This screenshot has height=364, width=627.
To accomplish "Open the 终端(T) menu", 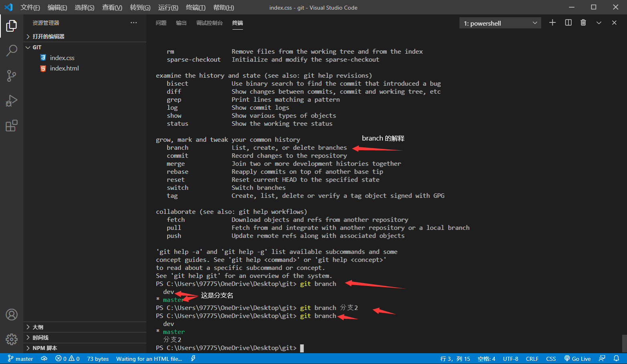I will [x=196, y=8].
